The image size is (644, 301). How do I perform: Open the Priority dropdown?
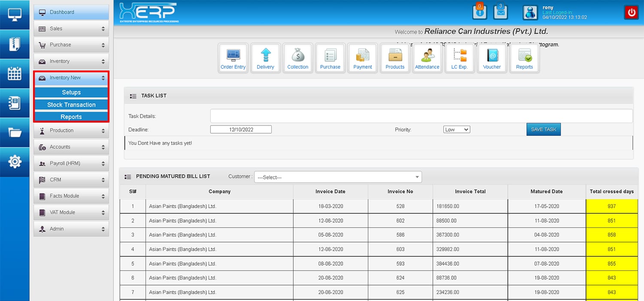456,129
